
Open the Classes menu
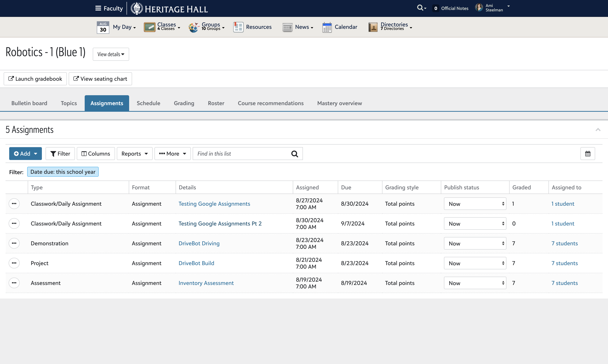pyautogui.click(x=169, y=26)
